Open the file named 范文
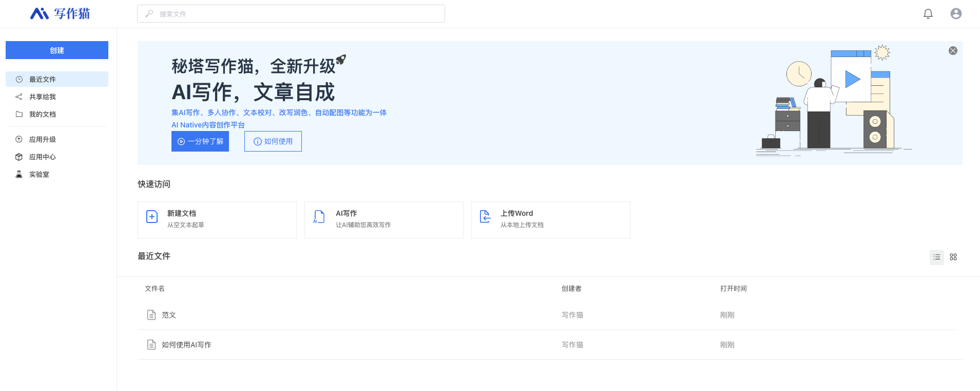 169,315
